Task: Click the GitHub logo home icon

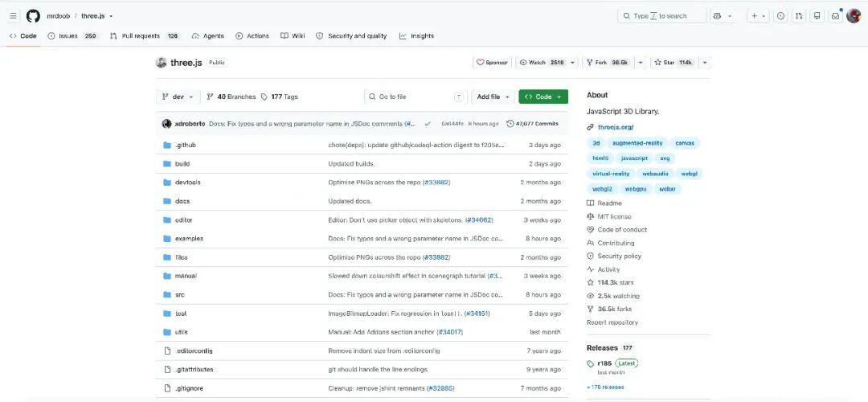Action: [33, 16]
